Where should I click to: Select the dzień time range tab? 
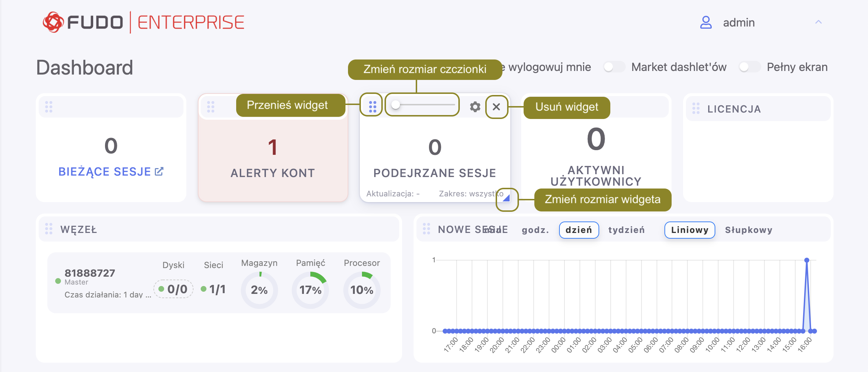[x=578, y=230]
